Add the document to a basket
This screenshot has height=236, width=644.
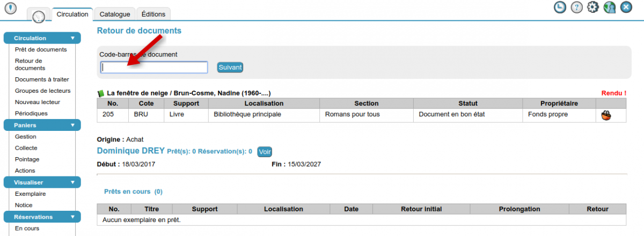607,115
